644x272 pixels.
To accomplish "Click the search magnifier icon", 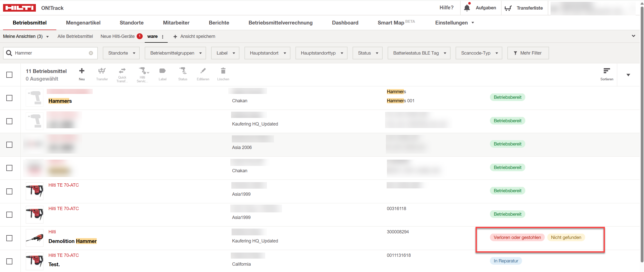I will click(9, 53).
